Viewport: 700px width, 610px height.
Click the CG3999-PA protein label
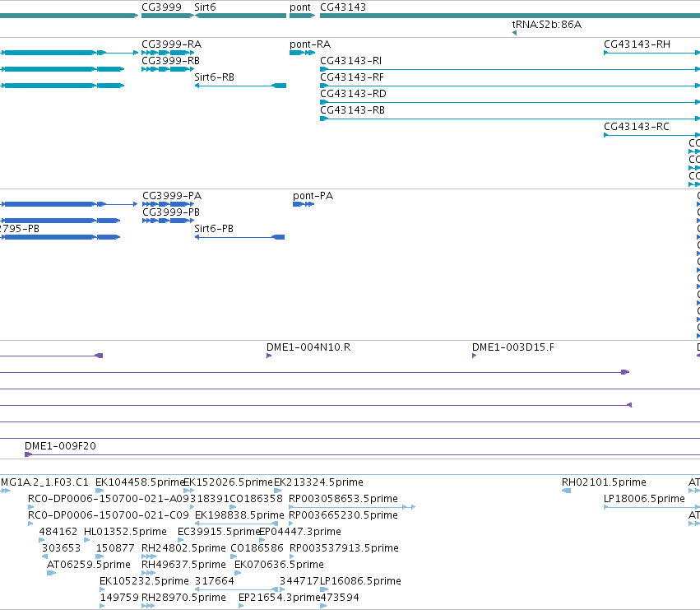(172, 196)
